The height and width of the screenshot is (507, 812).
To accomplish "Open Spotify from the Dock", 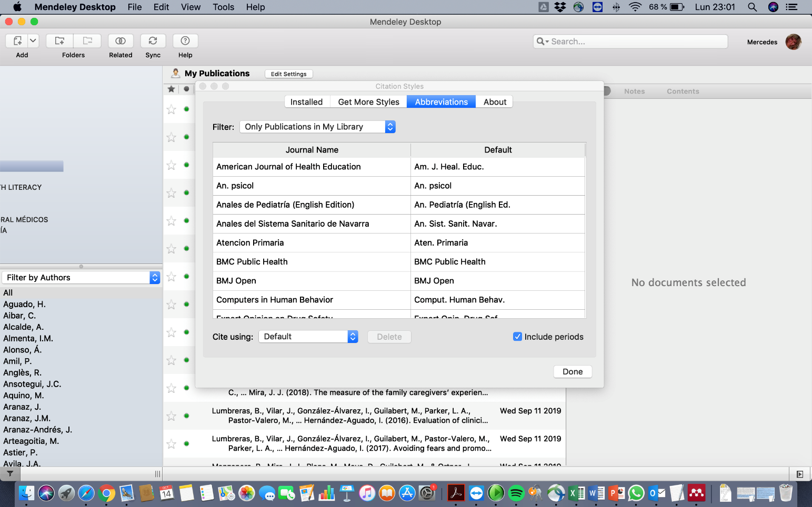I will (516, 493).
